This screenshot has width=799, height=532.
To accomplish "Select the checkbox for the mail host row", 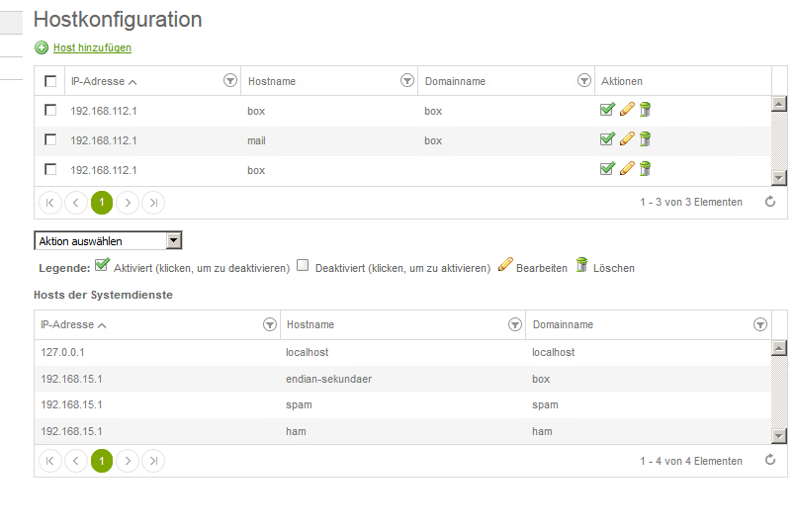I will coord(50,139).
